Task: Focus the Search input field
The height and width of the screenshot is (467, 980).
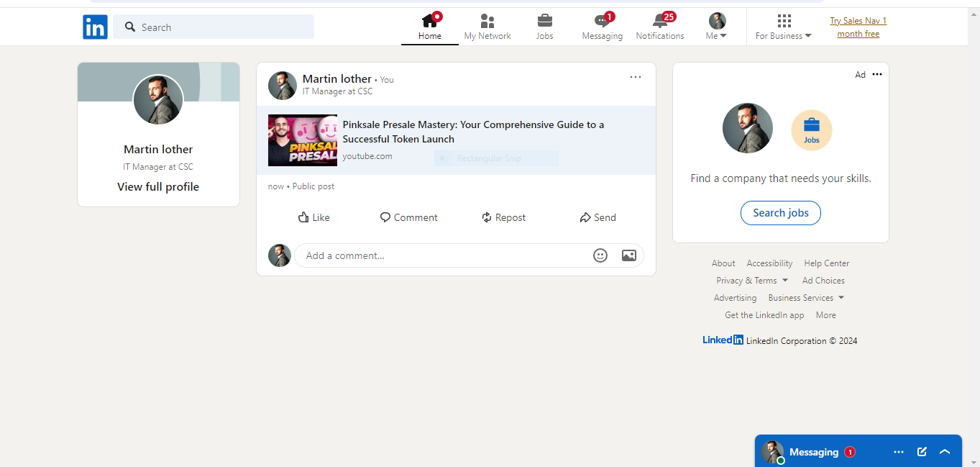Action: tap(214, 27)
